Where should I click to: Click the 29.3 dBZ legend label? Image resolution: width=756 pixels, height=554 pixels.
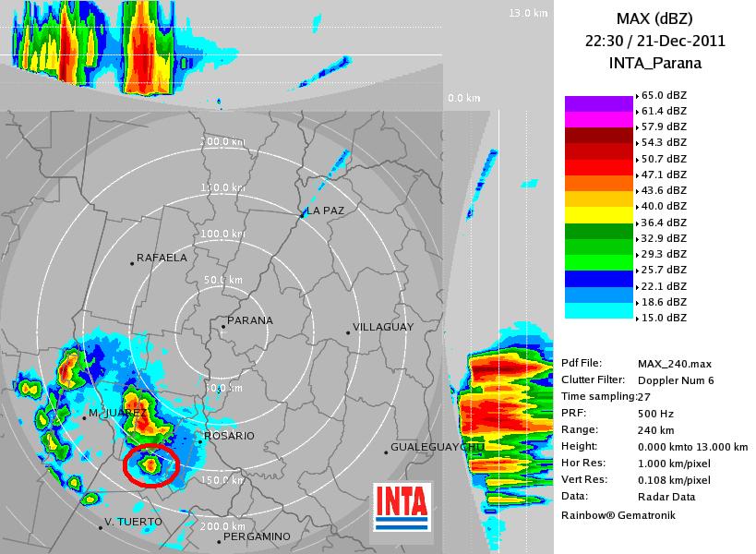664,254
